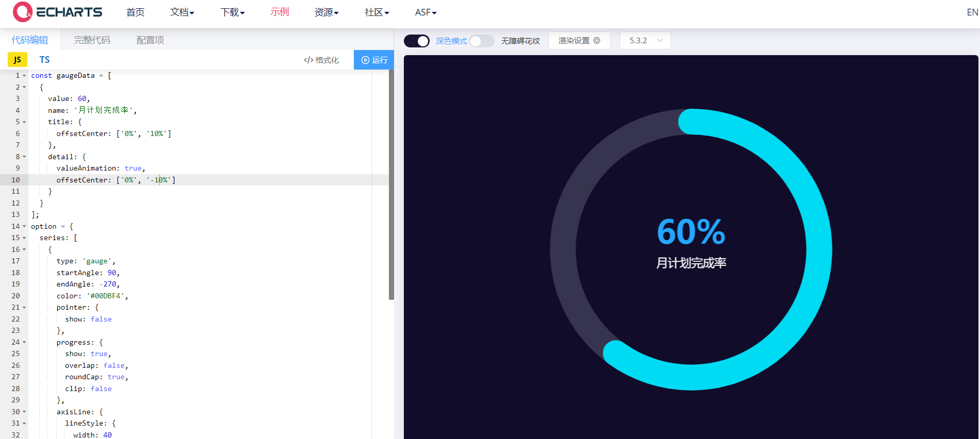Screen dimensions: 980x439
Task: Open the ASF dropdown menu
Action: pos(426,12)
